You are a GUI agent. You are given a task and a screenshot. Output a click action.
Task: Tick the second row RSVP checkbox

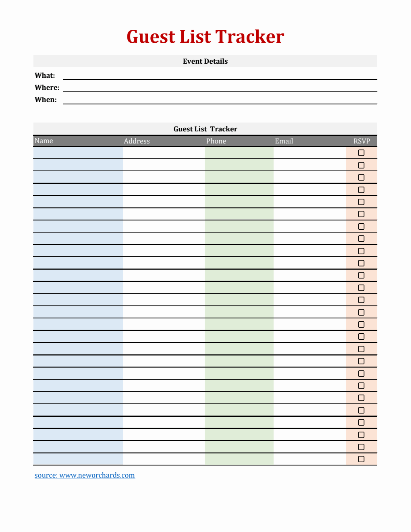pos(361,165)
